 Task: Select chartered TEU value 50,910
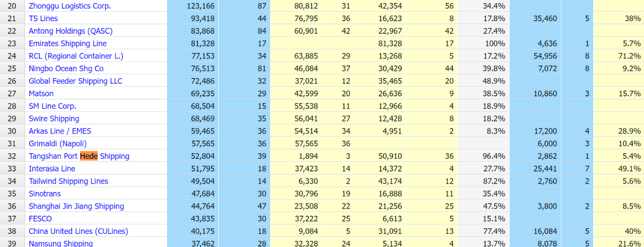coord(390,156)
